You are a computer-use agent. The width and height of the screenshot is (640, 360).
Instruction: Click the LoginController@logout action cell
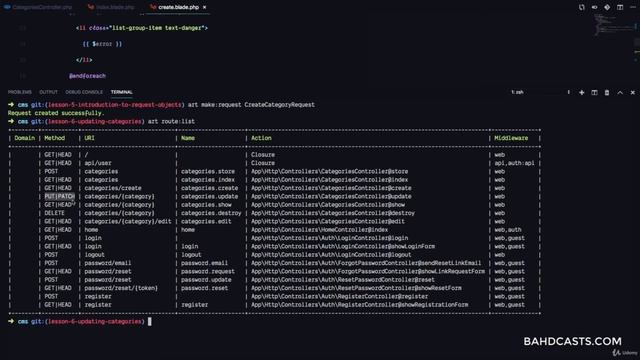click(331, 255)
